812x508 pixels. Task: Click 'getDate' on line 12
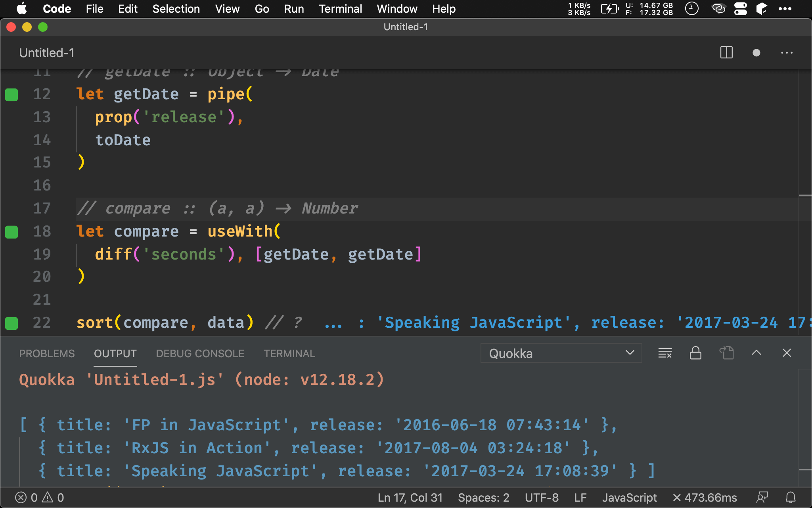tap(146, 94)
